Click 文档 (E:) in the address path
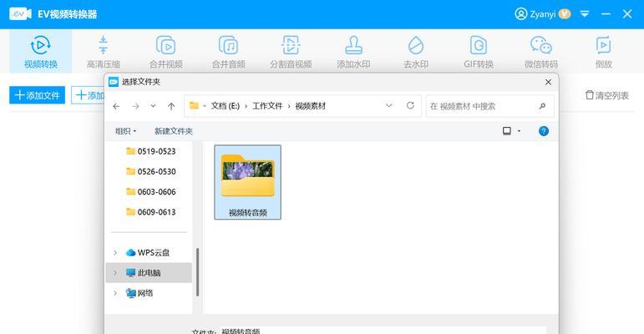644x334 pixels. click(225, 106)
